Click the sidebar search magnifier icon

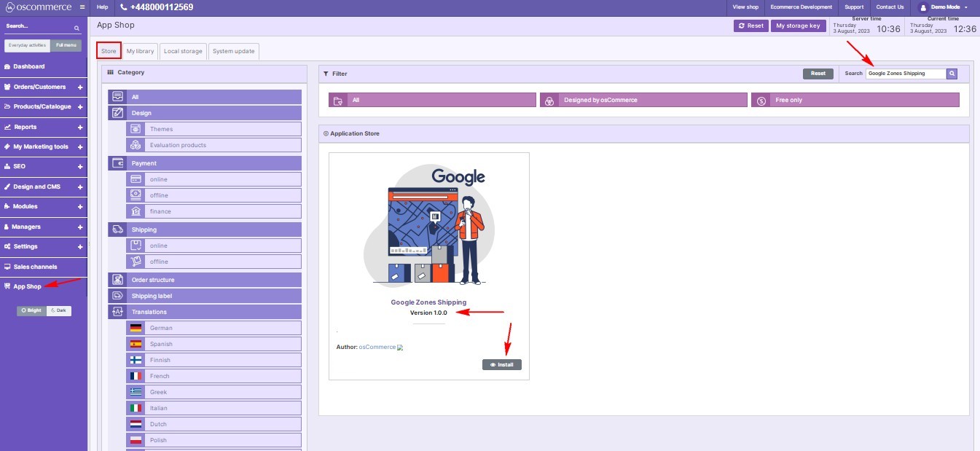(x=77, y=28)
